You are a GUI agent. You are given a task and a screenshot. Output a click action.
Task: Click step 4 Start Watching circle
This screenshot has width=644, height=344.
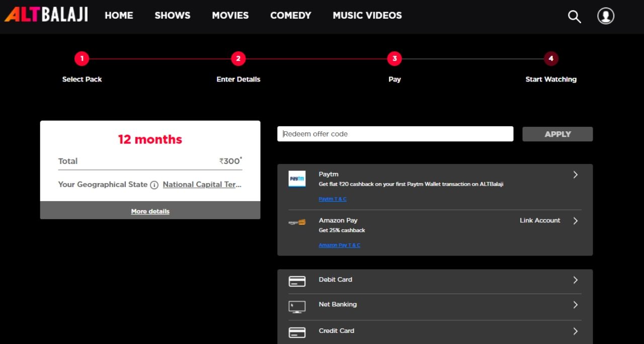551,59
